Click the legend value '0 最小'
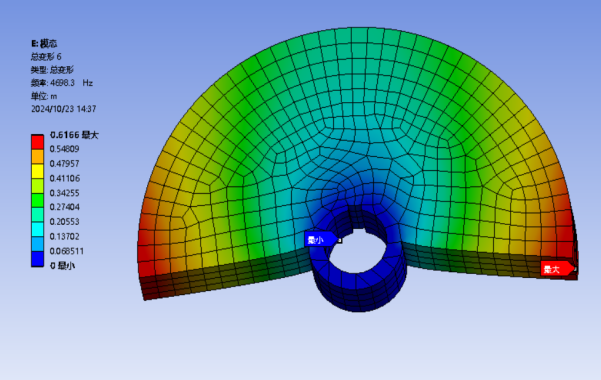The height and width of the screenshot is (380, 601). [x=62, y=266]
